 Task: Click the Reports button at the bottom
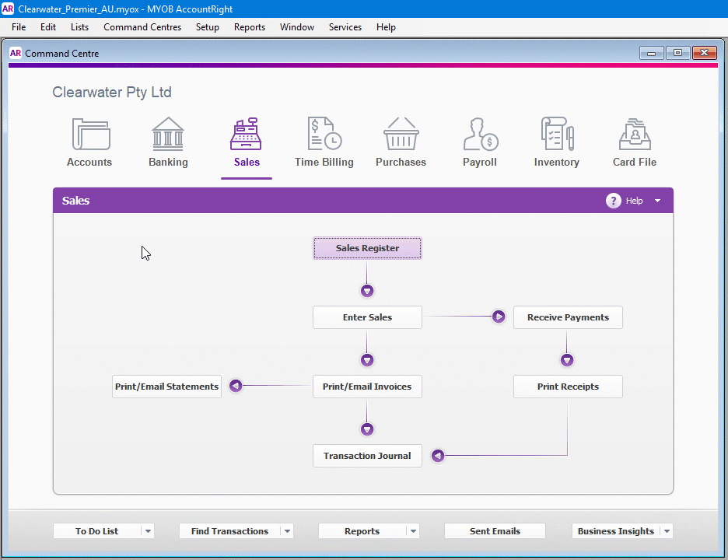[x=362, y=530]
